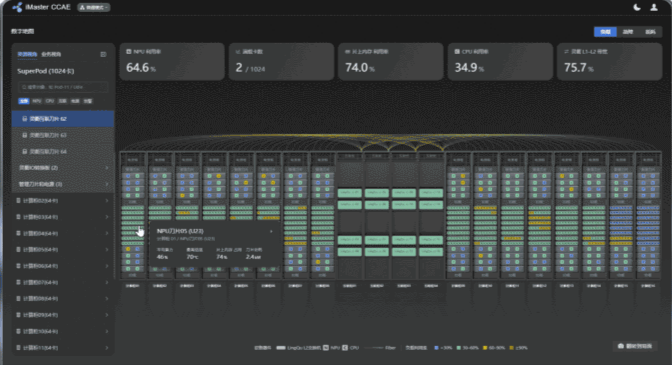Click the memory icon on 74.0% card
This screenshot has width=672, height=365.
pos(347,51)
